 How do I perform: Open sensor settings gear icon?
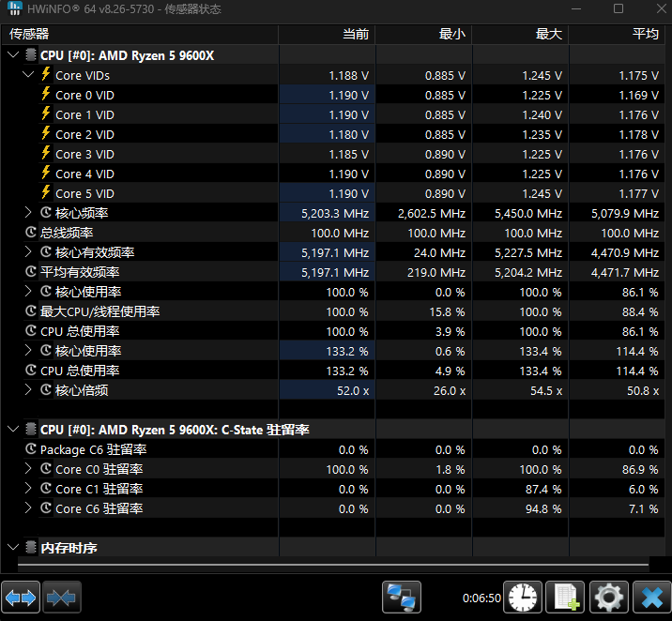[608, 597]
